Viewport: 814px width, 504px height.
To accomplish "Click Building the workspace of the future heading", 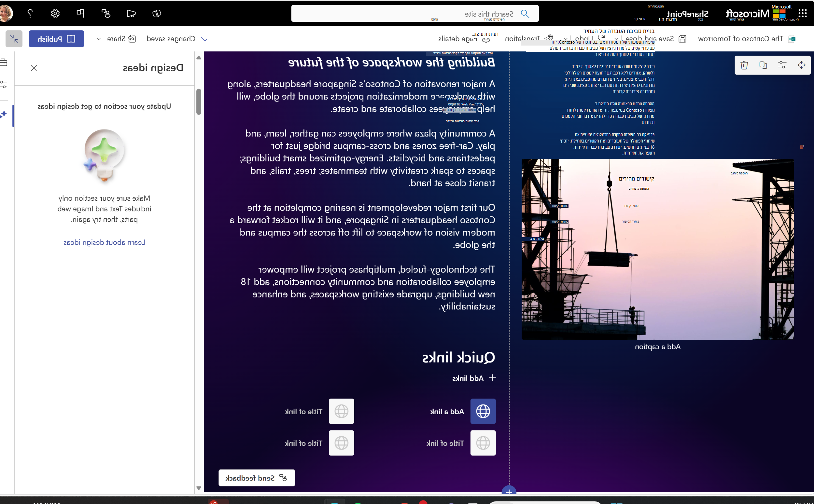I will point(391,62).
